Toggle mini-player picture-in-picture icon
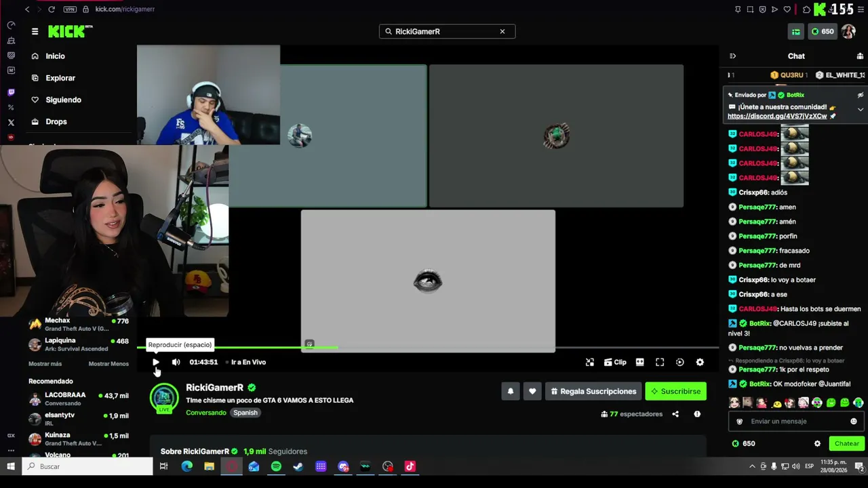 (x=590, y=362)
